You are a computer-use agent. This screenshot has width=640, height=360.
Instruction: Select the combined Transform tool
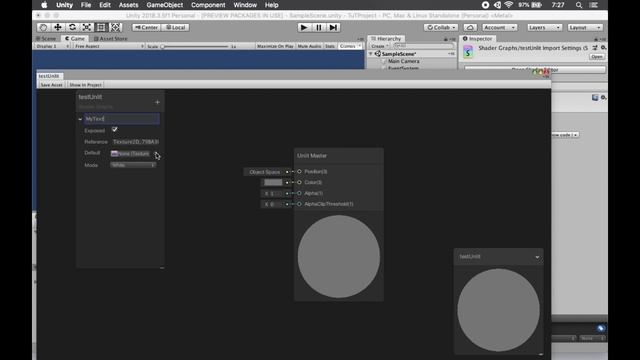(116, 27)
